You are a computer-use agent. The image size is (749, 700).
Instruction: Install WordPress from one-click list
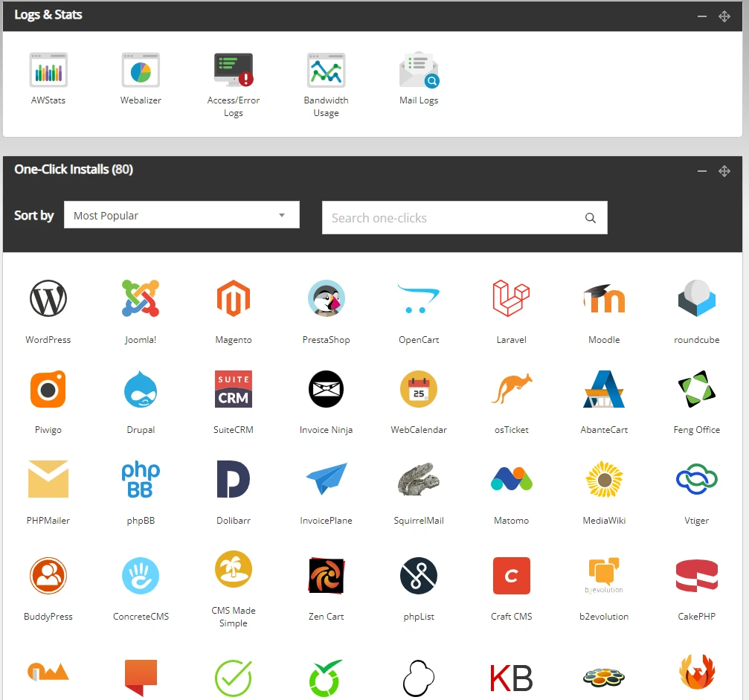click(x=48, y=299)
